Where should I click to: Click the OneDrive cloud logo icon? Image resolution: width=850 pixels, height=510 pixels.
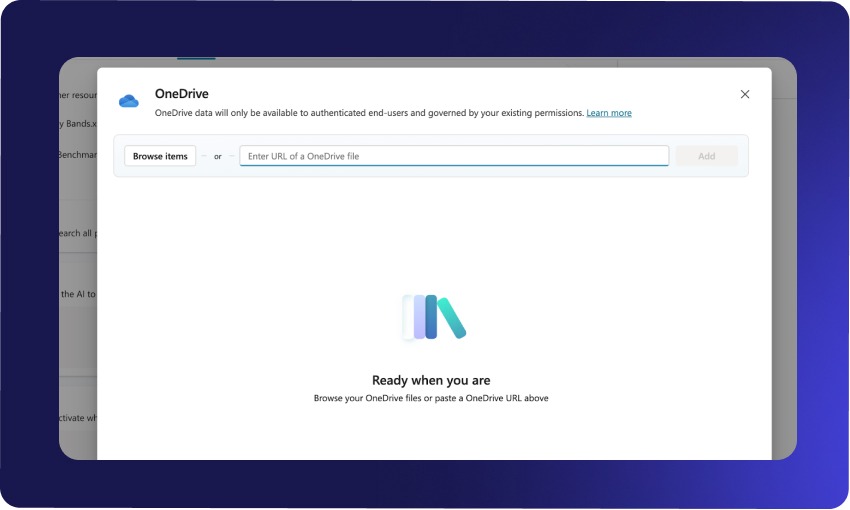(128, 100)
